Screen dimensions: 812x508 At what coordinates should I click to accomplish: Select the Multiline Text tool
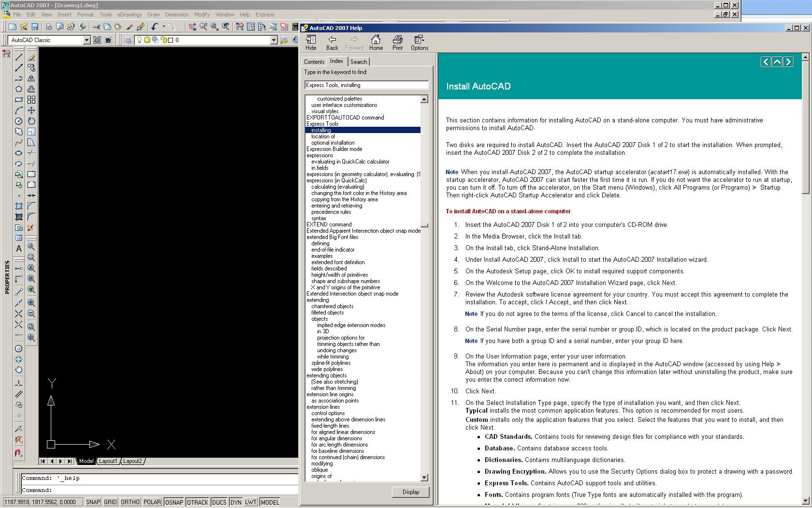click(x=19, y=249)
